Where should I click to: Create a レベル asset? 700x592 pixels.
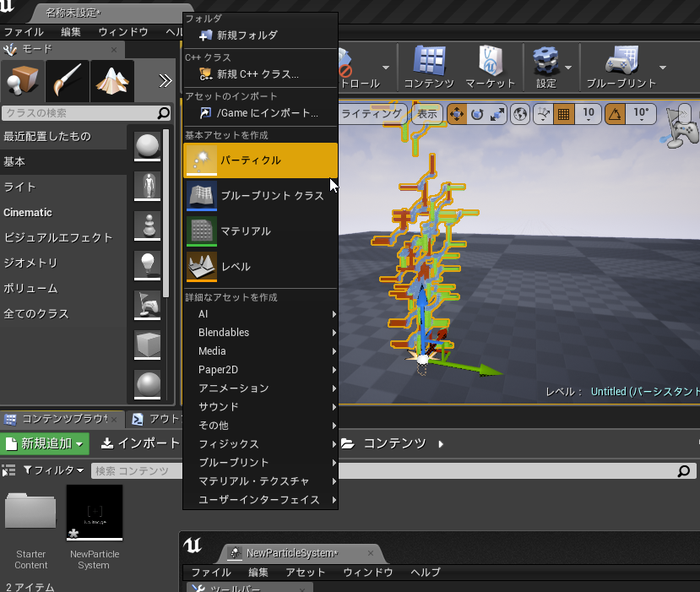(260, 267)
